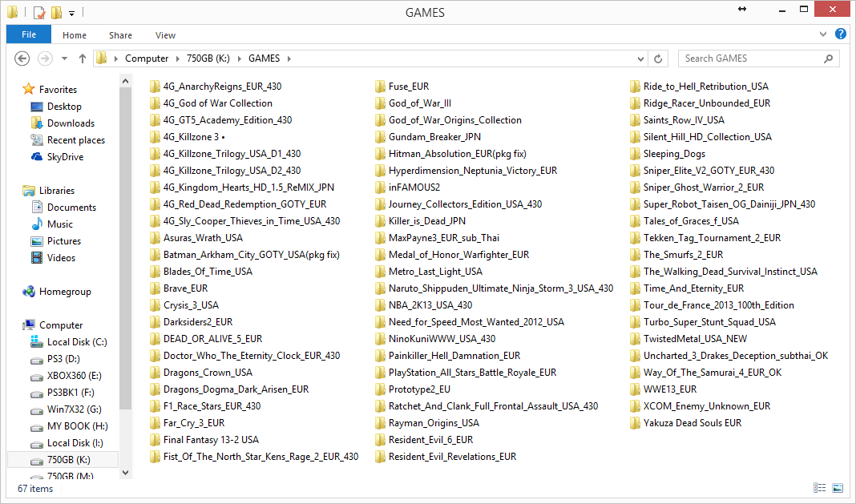Switch to large icons view
The width and height of the screenshot is (856, 504).
[x=838, y=488]
